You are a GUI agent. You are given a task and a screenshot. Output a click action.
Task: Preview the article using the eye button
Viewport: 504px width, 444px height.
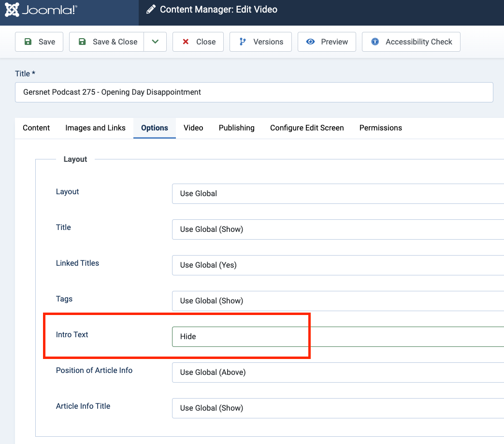pos(327,42)
